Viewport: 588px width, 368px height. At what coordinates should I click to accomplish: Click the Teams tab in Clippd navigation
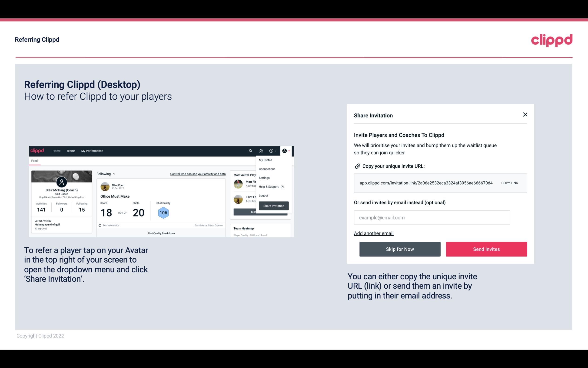pyautogui.click(x=71, y=151)
